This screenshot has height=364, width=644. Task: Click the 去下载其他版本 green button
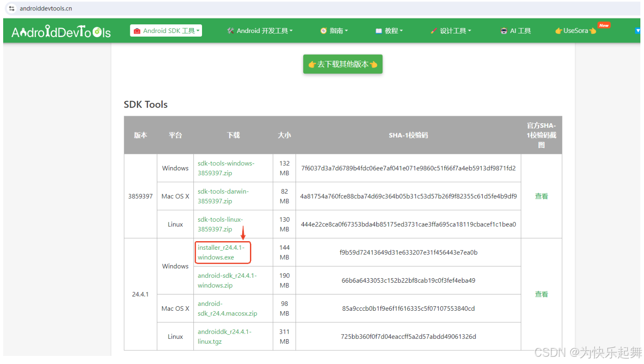(x=343, y=64)
